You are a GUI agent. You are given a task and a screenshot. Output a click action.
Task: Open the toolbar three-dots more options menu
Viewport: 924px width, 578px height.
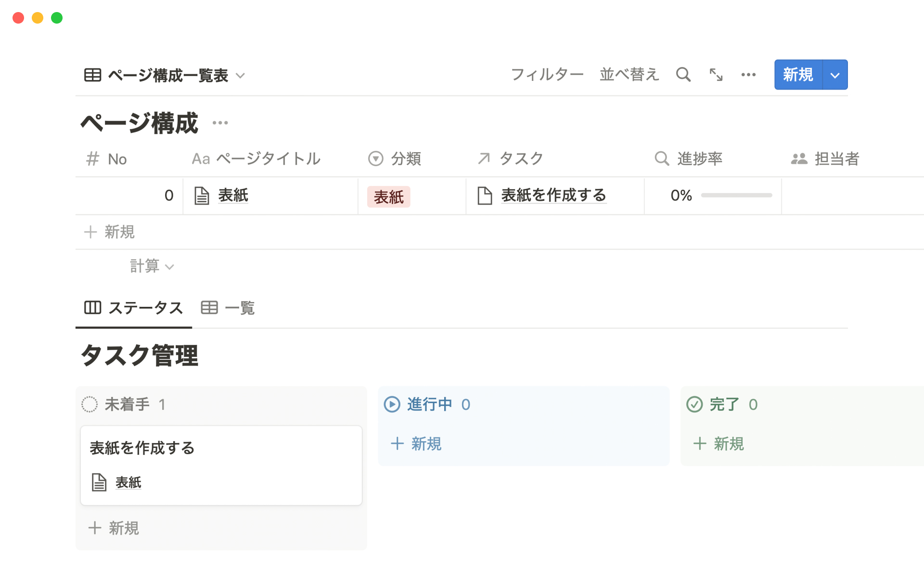(x=748, y=75)
